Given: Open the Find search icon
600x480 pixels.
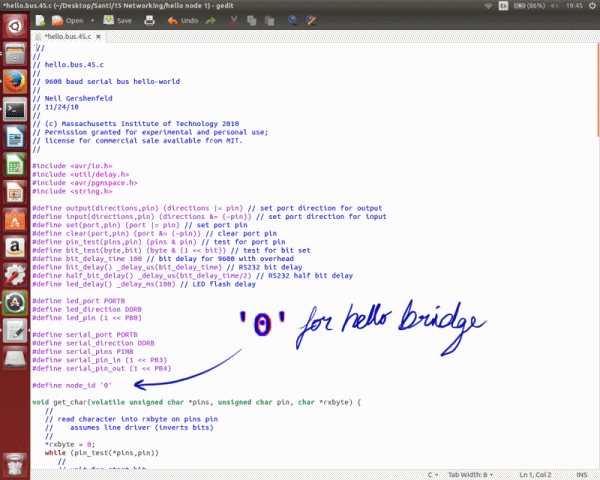Looking at the screenshot, I should coord(292,21).
